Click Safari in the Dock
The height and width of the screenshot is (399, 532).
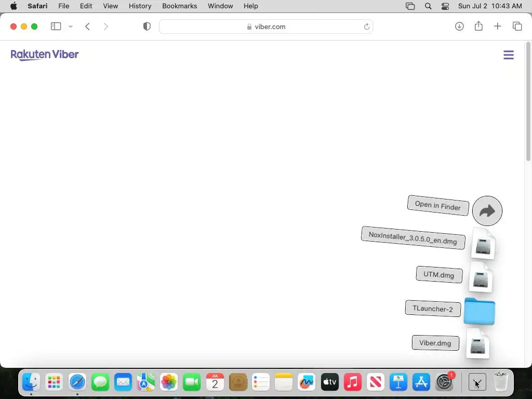[x=77, y=382]
